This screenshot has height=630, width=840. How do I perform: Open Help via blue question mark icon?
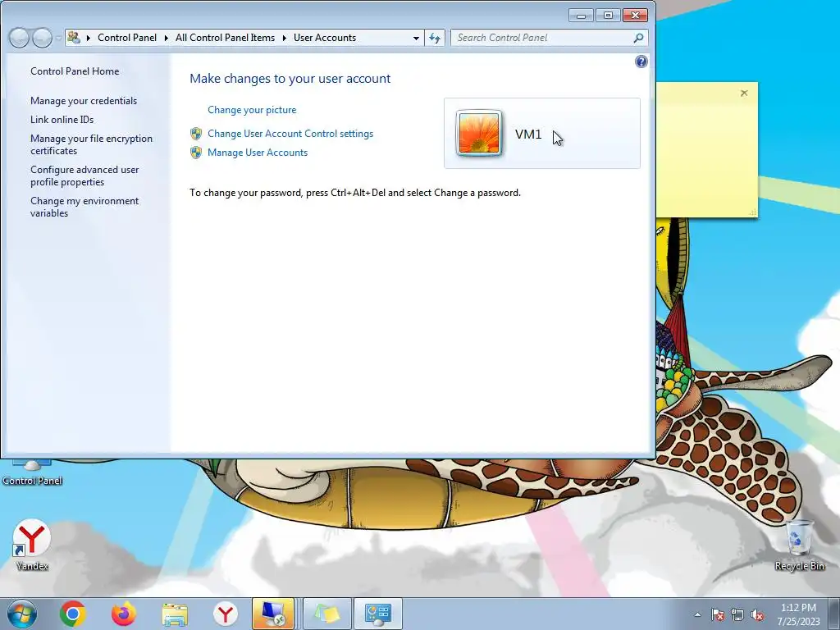[x=641, y=62]
